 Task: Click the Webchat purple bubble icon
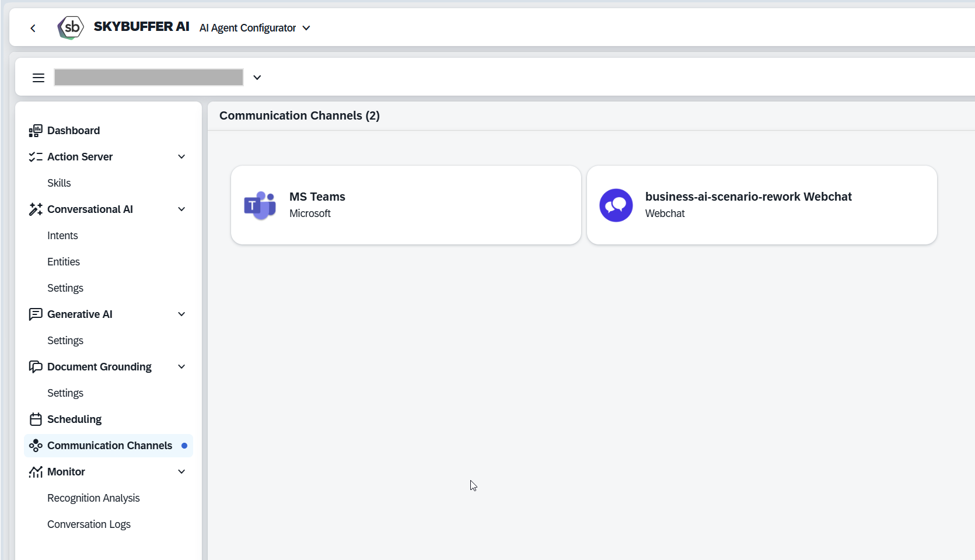tap(616, 205)
